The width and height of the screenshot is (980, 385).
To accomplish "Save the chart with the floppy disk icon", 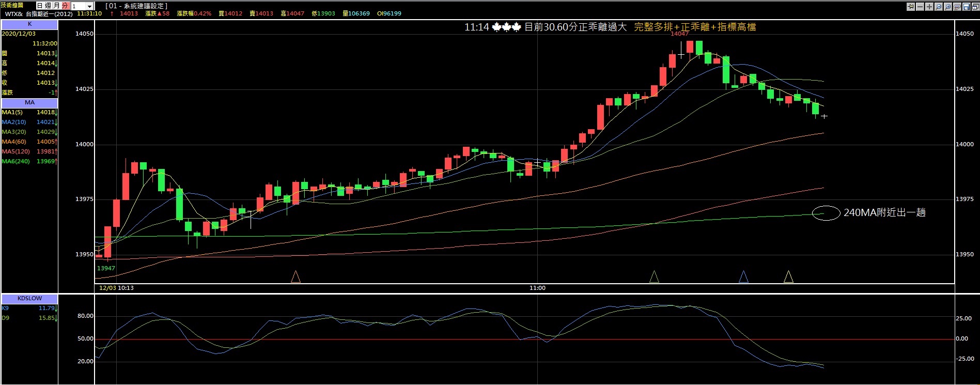I will pyautogui.click(x=967, y=7).
